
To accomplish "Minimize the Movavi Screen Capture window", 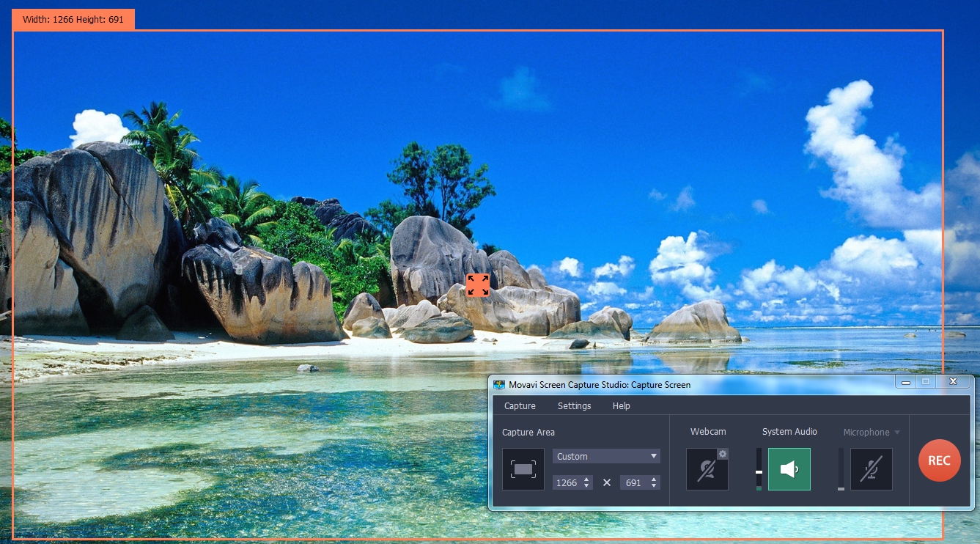I will click(907, 382).
